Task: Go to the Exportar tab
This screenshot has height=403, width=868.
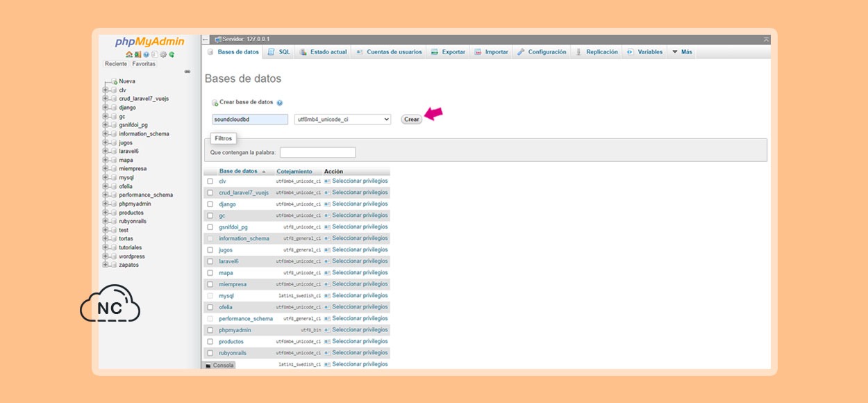Action: click(448, 52)
